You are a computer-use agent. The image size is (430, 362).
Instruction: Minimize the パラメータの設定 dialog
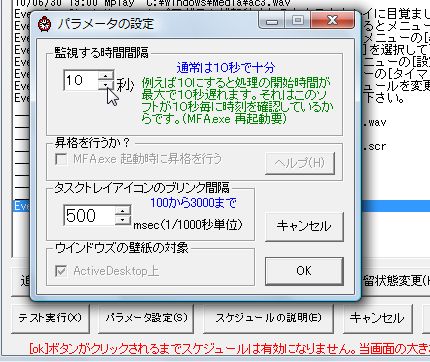coord(272,21)
